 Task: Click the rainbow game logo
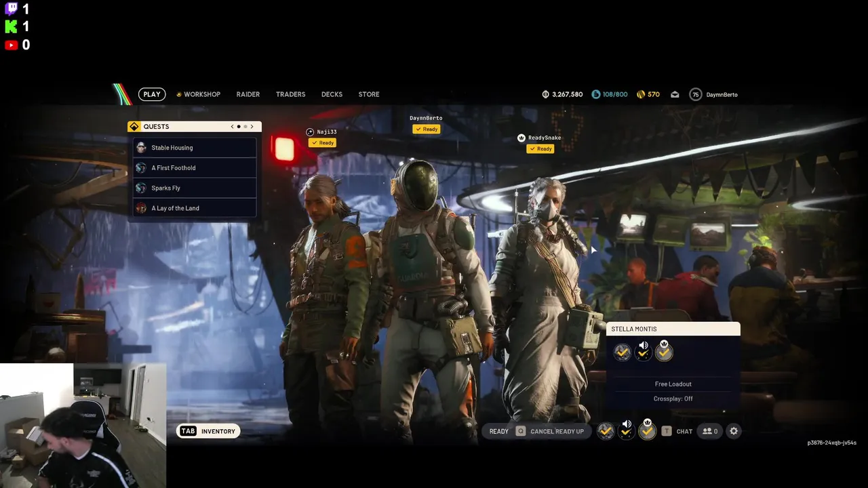(x=122, y=94)
